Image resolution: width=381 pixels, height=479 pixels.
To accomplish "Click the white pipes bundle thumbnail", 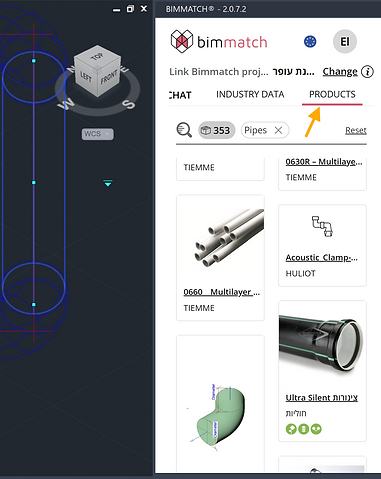I will click(229, 238).
